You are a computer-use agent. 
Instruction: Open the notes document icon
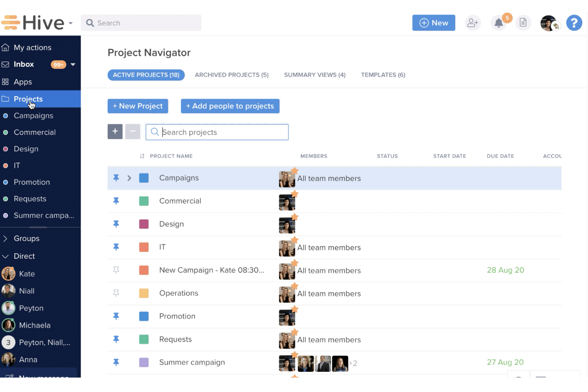pos(523,23)
